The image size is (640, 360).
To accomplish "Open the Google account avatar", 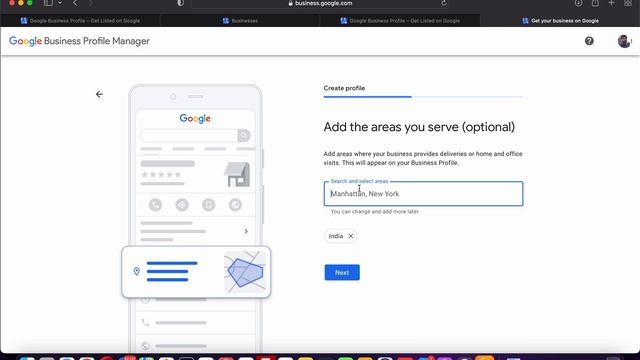I will [624, 41].
